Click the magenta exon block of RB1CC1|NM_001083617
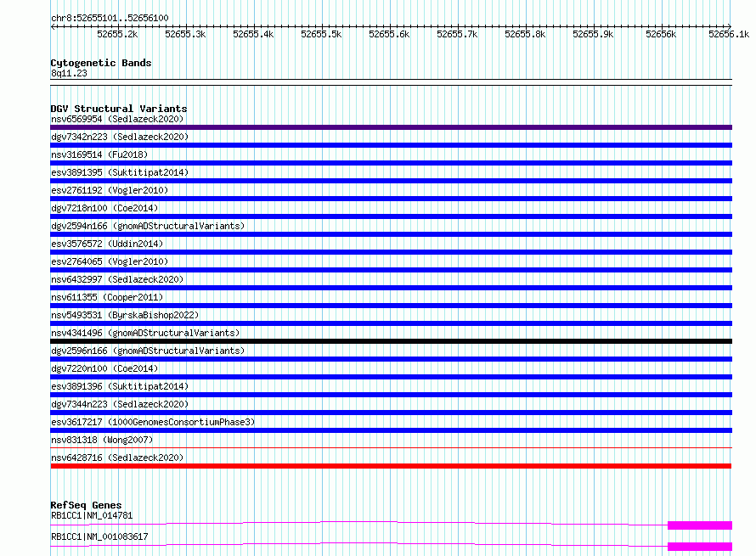Screen dimensions: 756x556 [x=700, y=547]
